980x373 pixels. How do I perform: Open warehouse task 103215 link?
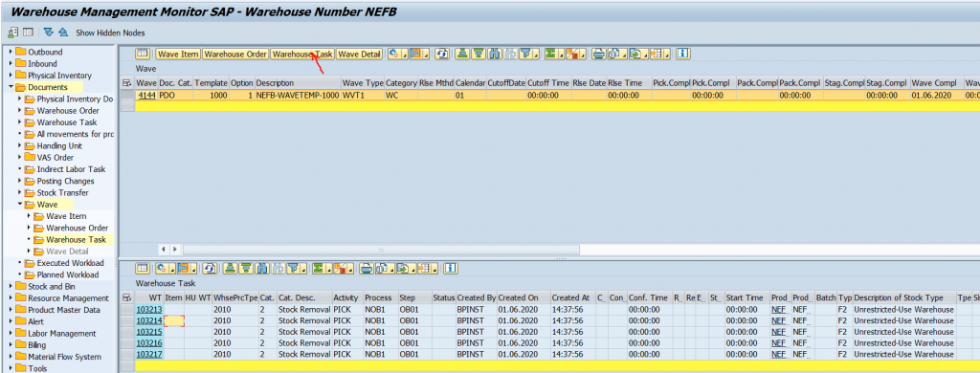coord(149,332)
